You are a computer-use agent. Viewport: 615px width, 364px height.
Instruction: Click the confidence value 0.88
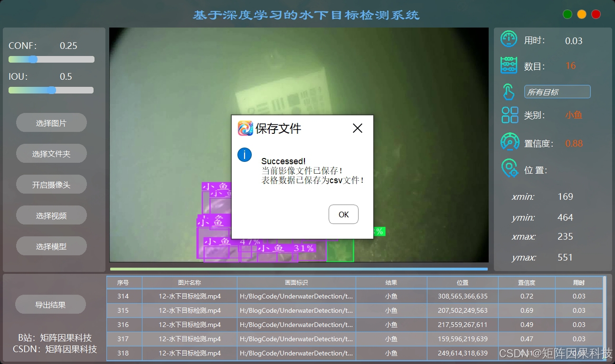(574, 143)
